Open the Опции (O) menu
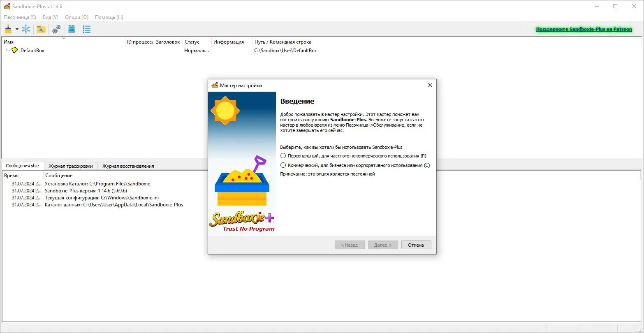644x333 pixels. point(76,17)
